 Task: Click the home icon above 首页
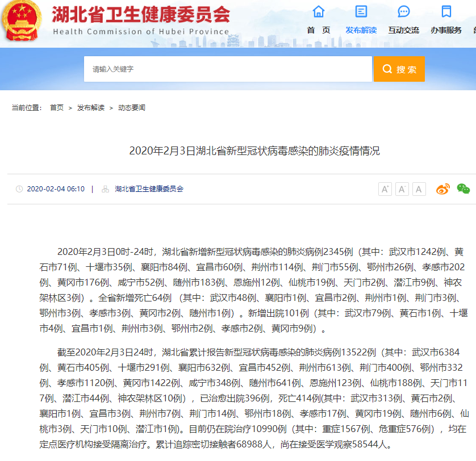(x=319, y=12)
